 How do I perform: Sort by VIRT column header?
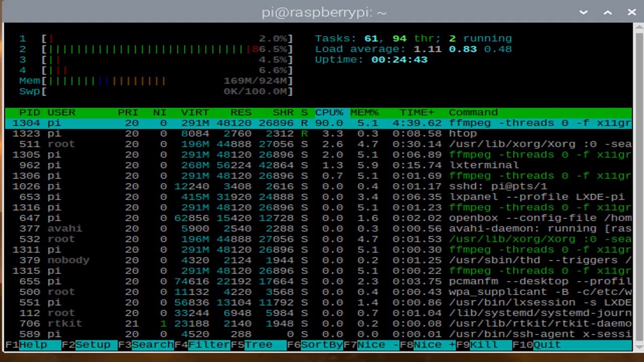(195, 113)
